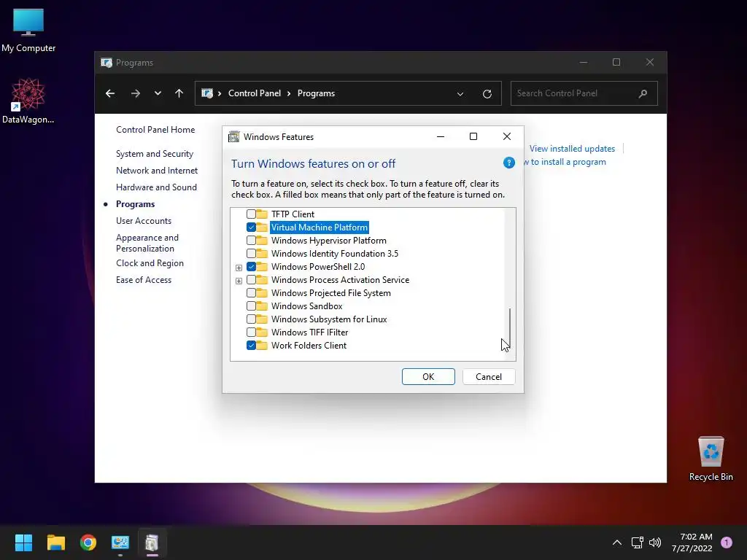Select the Windows TIFF IFilter label
Viewport: 747px width, 560px height.
309,332
